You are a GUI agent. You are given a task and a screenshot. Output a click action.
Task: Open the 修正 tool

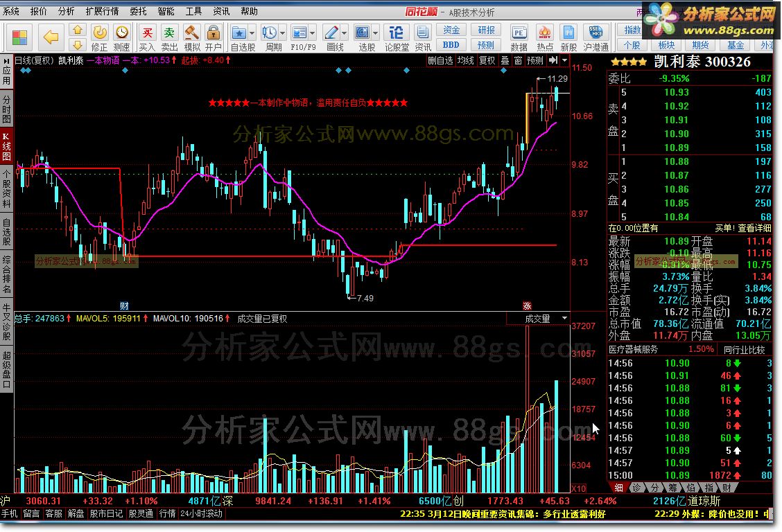click(100, 38)
